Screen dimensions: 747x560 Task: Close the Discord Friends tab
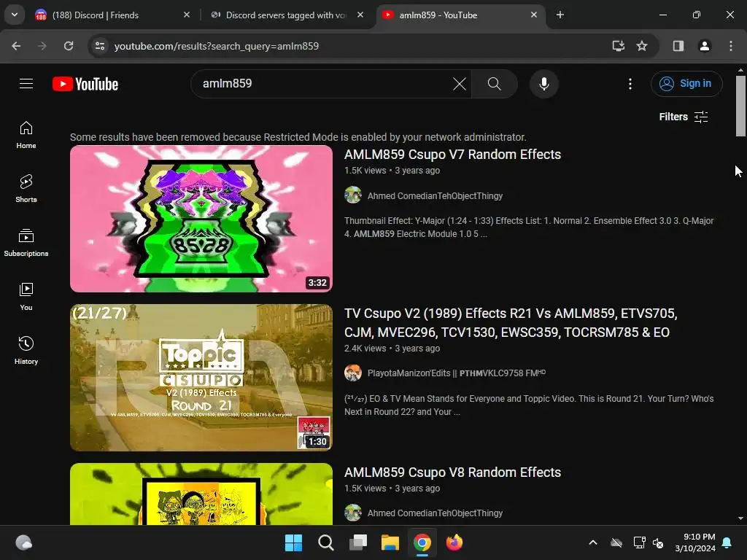coord(187,15)
